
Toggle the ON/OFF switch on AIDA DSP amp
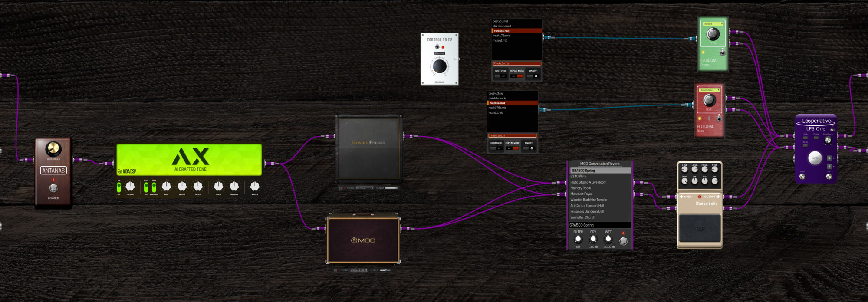click(x=119, y=187)
